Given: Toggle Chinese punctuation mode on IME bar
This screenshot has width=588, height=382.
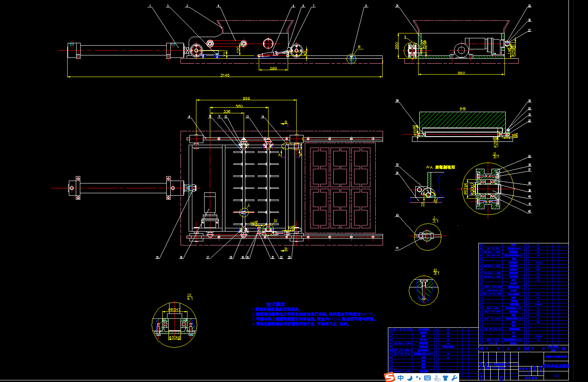Looking at the screenshot, I should tap(418, 378).
